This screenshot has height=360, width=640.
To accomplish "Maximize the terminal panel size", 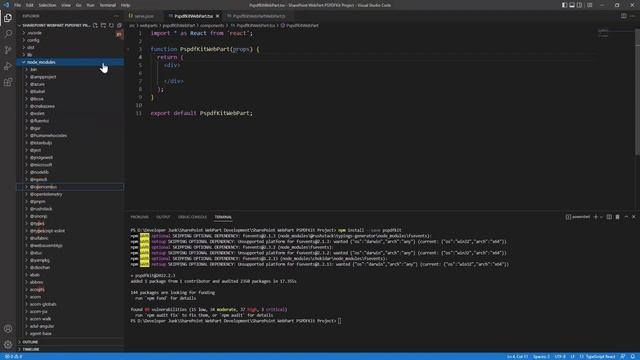I will click(626, 217).
